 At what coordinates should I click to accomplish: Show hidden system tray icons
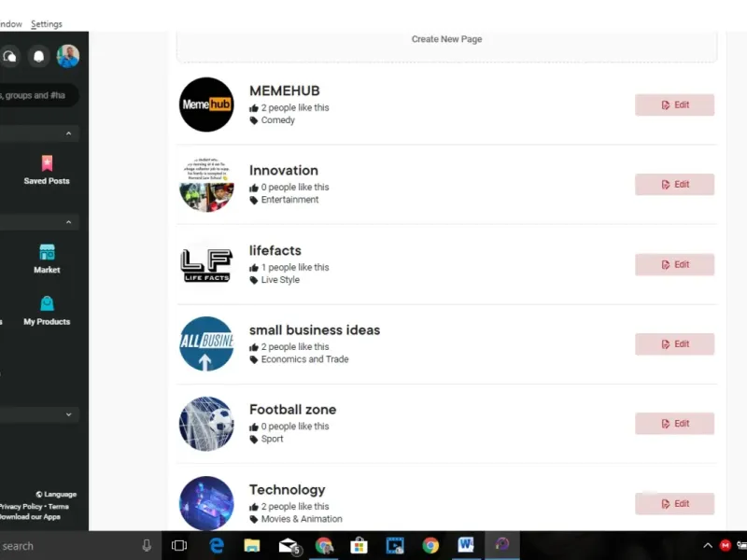708,545
